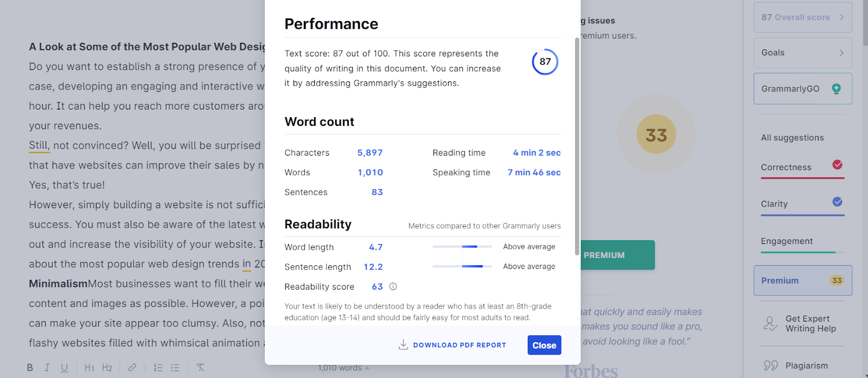868x378 pixels.
Task: Click the 33 premium issues circle
Action: pos(656,134)
